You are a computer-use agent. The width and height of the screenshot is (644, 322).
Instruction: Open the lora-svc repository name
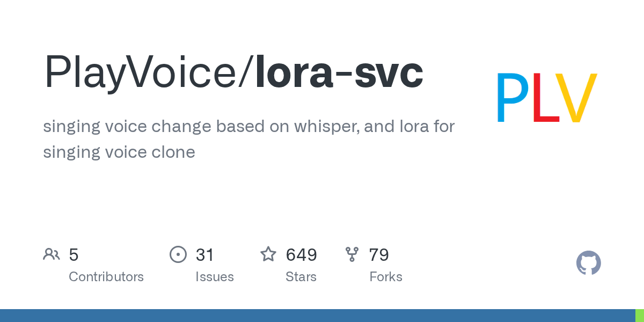point(339,72)
